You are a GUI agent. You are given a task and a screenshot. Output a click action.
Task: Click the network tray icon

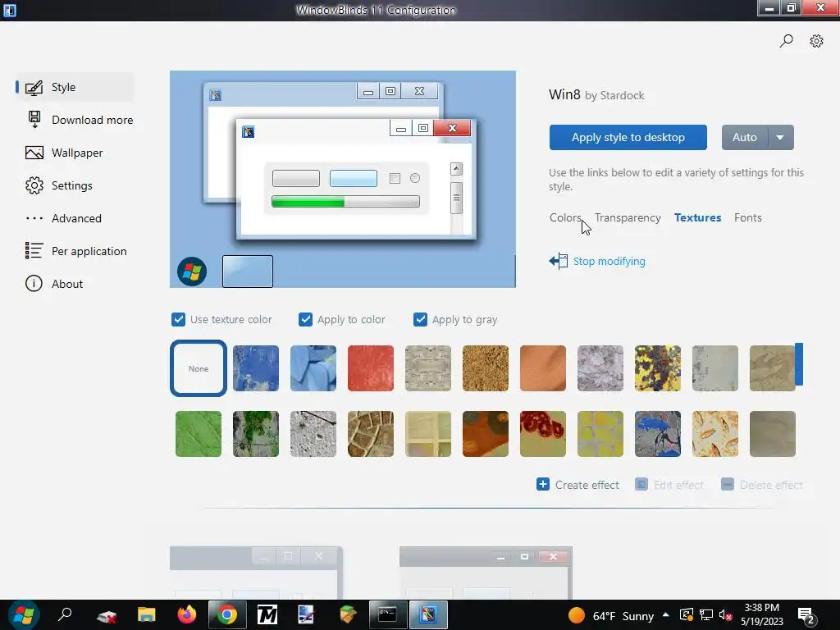[706, 615]
